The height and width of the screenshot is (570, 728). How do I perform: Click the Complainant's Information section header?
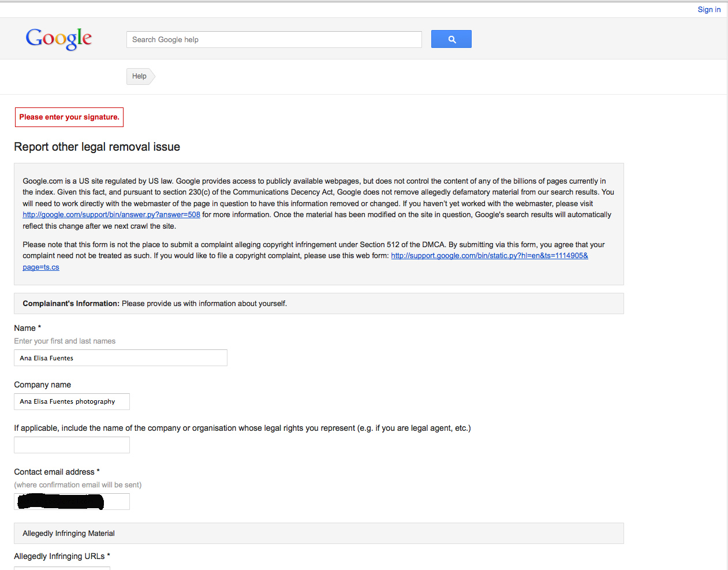click(x=155, y=304)
